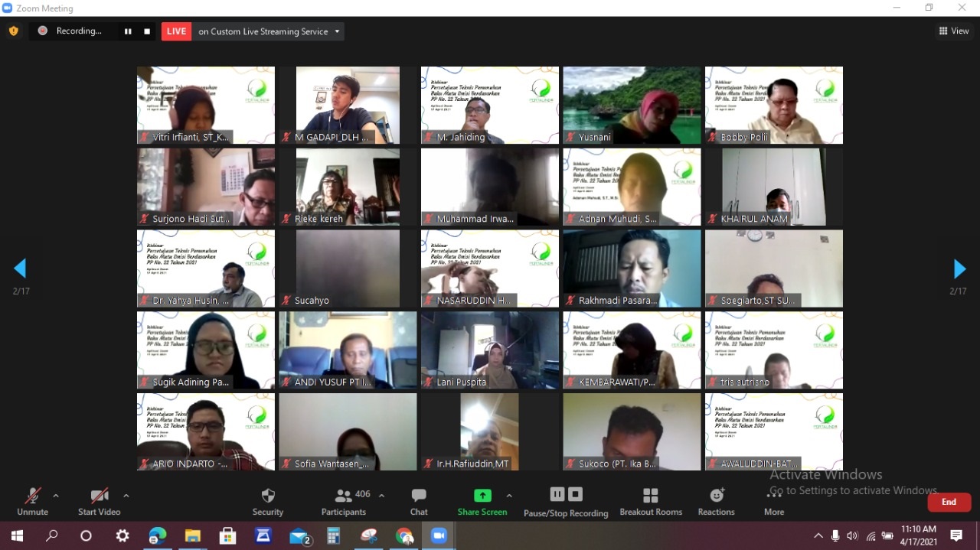The width and height of the screenshot is (980, 550).
Task: Click the encryption shield icon at top left
Action: pos(13,31)
